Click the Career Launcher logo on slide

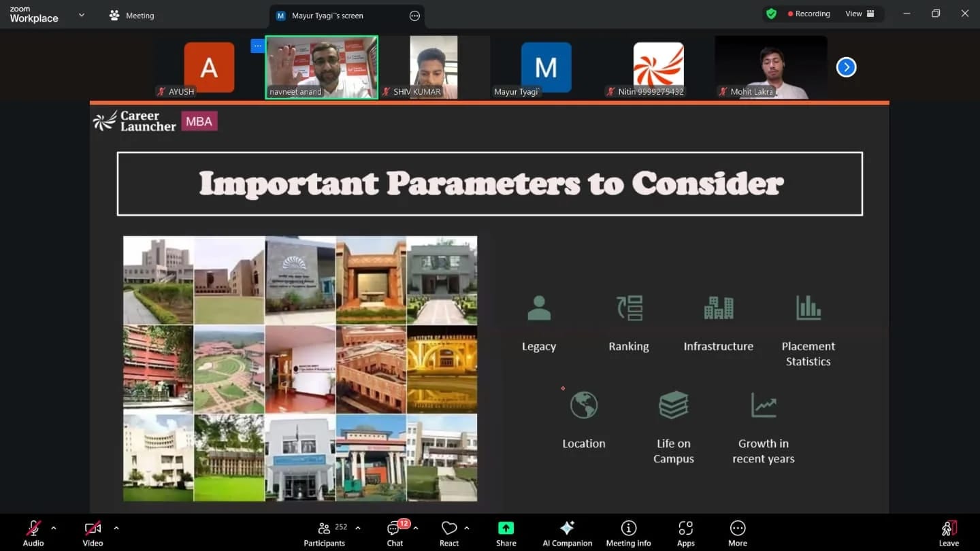click(x=134, y=121)
